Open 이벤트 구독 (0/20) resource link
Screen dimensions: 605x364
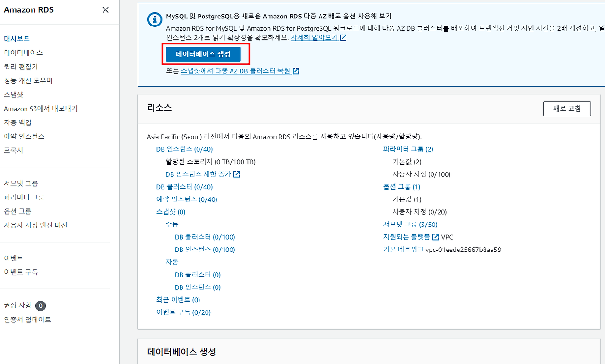[x=184, y=312]
